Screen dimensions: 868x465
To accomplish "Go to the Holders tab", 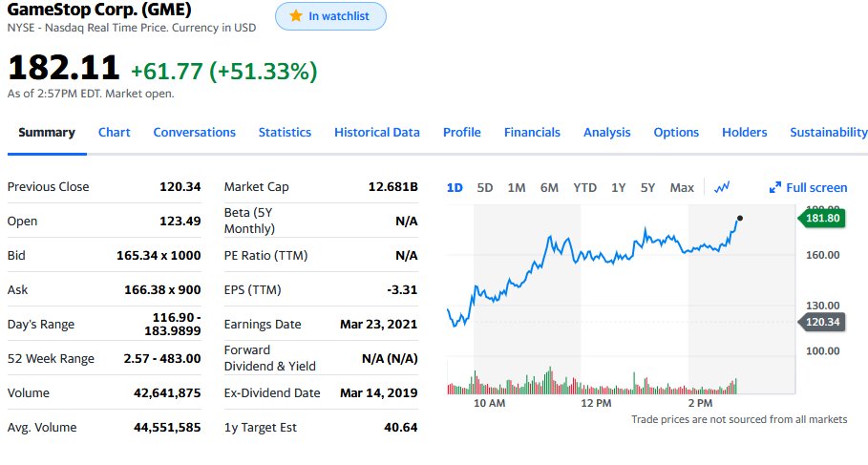I will point(745,133).
